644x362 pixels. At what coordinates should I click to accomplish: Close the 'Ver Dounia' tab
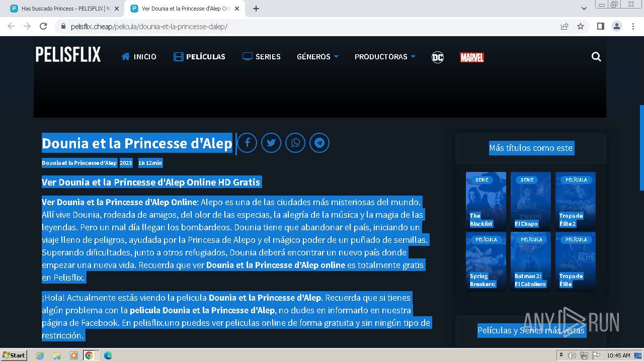237,9
